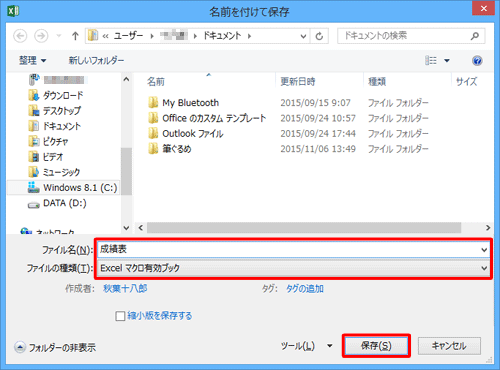Change the view with the view icon
Screen dimensions: 500x370
pos(431,60)
